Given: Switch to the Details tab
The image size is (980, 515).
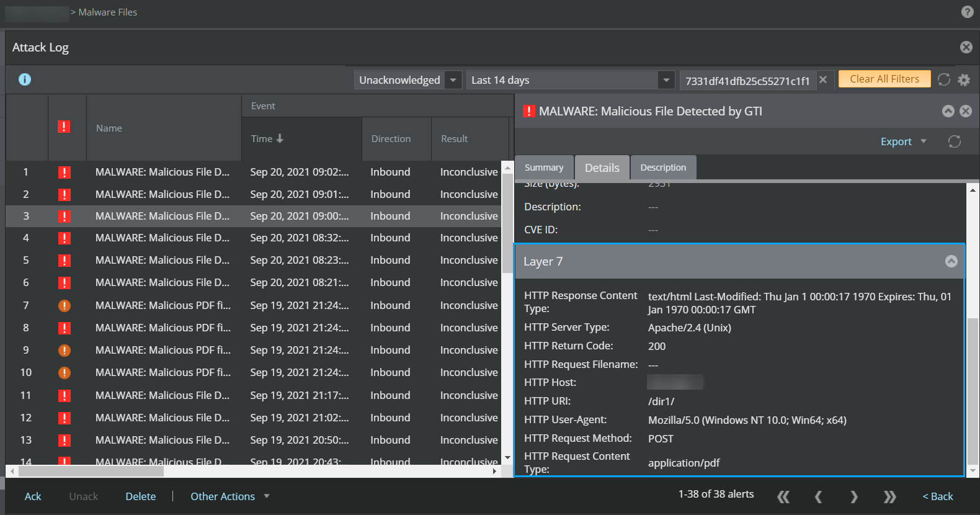Looking at the screenshot, I should point(602,168).
